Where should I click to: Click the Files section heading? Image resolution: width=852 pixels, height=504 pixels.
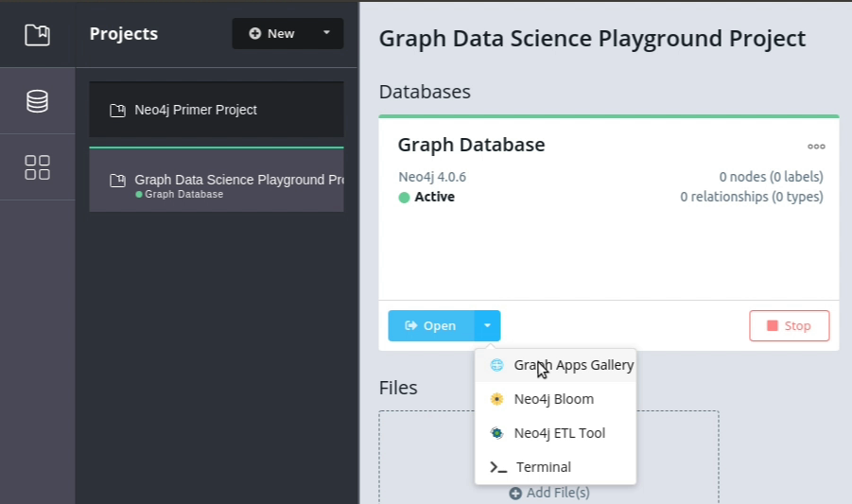398,388
